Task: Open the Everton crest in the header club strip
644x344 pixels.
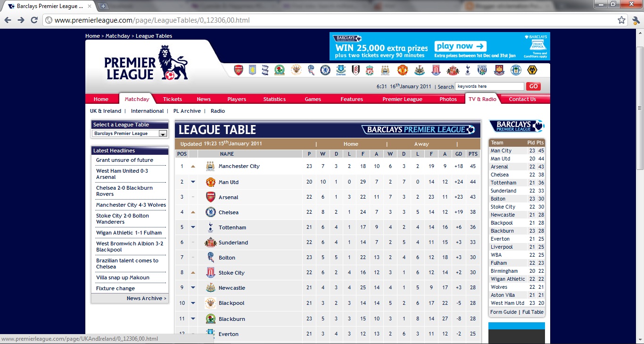Action: coord(341,70)
